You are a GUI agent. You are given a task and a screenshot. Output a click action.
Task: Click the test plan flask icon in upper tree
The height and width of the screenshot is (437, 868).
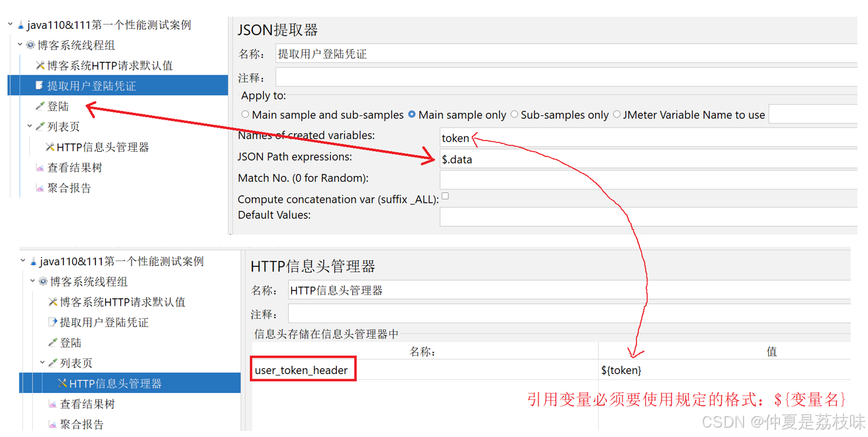(x=21, y=25)
